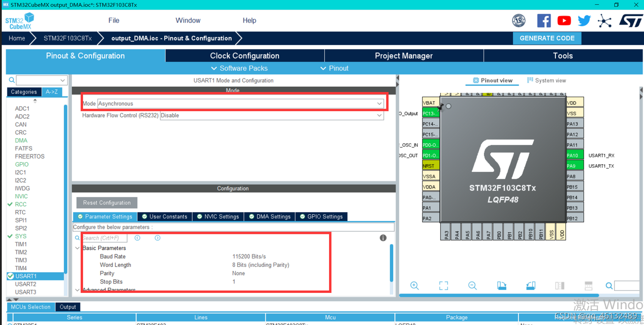Image resolution: width=644 pixels, height=325 pixels.
Task: Open the GPIO Settings tab
Action: click(321, 216)
